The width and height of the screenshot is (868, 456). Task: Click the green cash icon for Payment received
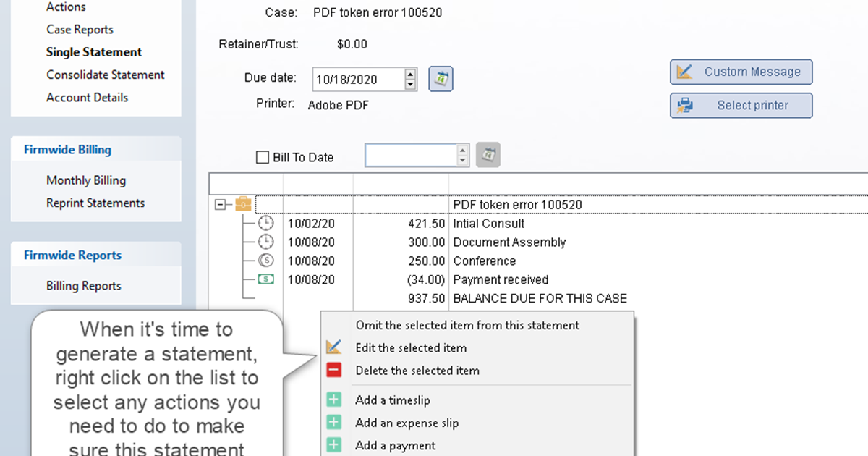pyautogui.click(x=266, y=279)
